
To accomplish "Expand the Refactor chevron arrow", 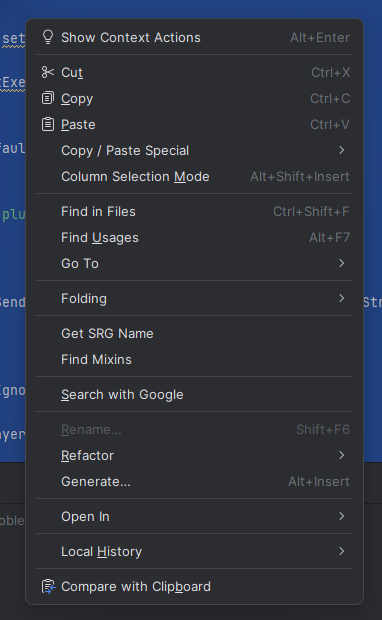I will tap(342, 455).
